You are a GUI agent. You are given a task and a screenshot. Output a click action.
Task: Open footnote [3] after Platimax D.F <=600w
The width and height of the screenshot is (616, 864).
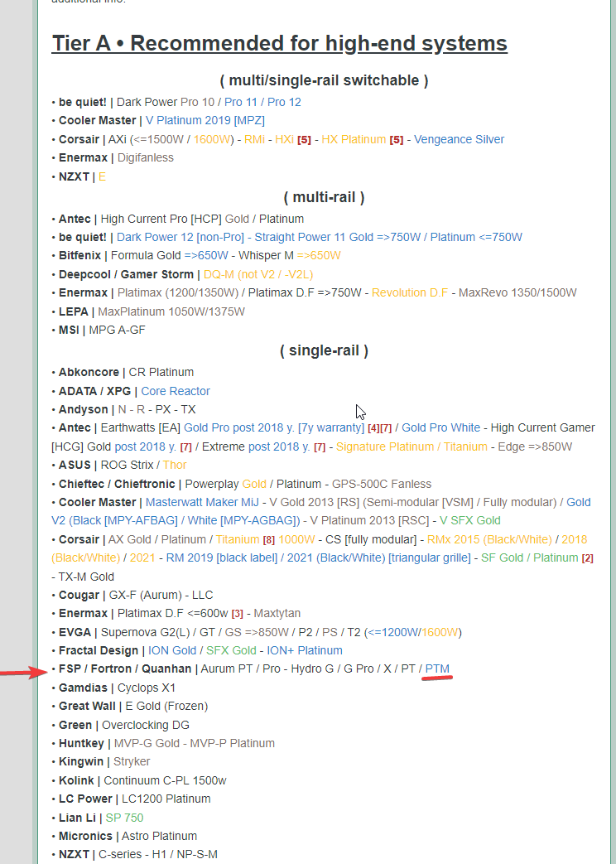tap(238, 614)
